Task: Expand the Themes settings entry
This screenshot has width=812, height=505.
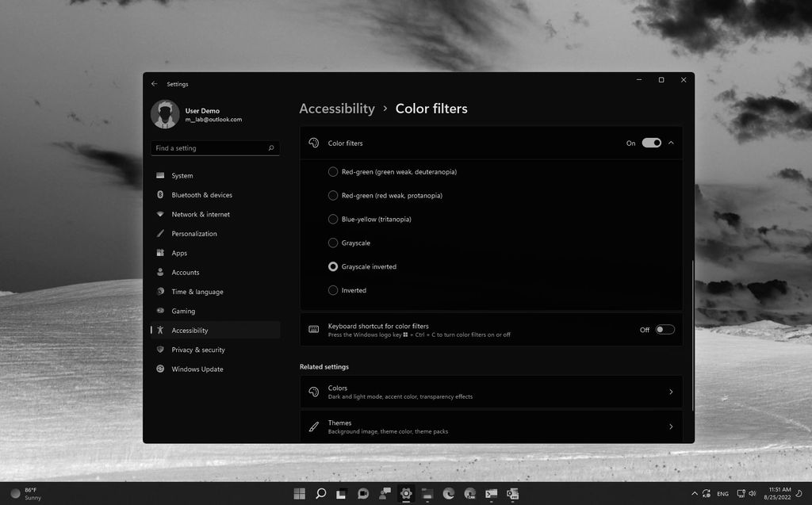Action: tap(670, 426)
